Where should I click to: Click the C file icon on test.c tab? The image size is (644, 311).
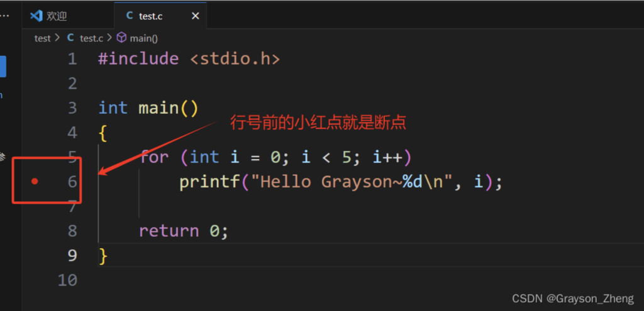[130, 16]
